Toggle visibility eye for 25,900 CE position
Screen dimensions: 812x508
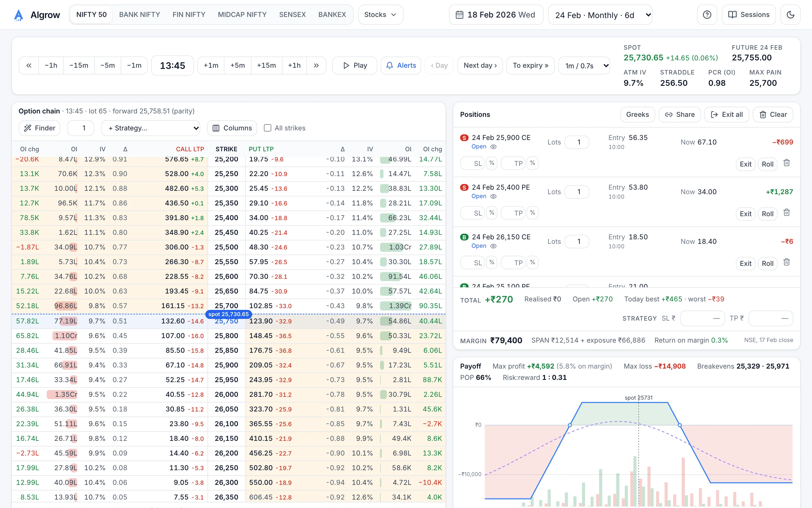493,147
